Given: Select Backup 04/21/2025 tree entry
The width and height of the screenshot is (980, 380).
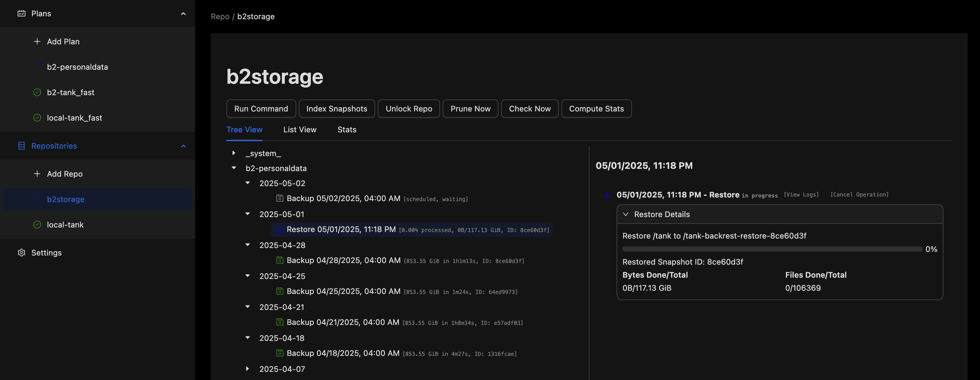Looking at the screenshot, I should click(x=343, y=322).
